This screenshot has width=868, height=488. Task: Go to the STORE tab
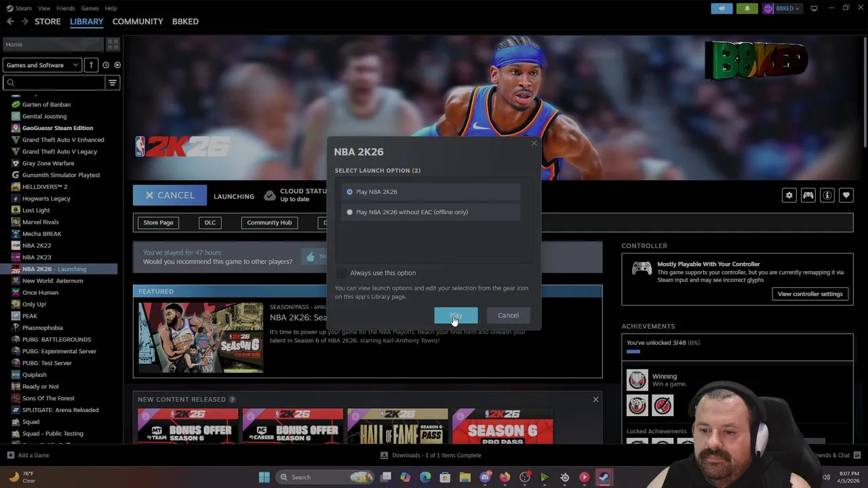pyautogui.click(x=47, y=22)
